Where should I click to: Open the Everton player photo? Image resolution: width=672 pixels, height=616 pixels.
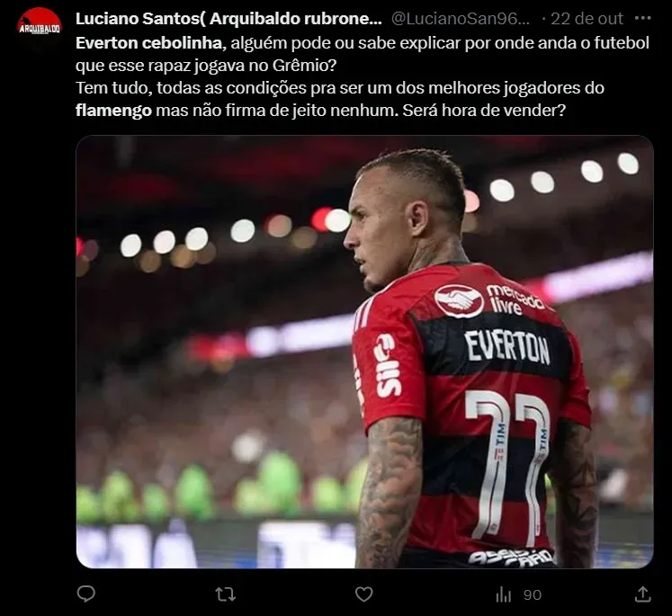point(364,352)
